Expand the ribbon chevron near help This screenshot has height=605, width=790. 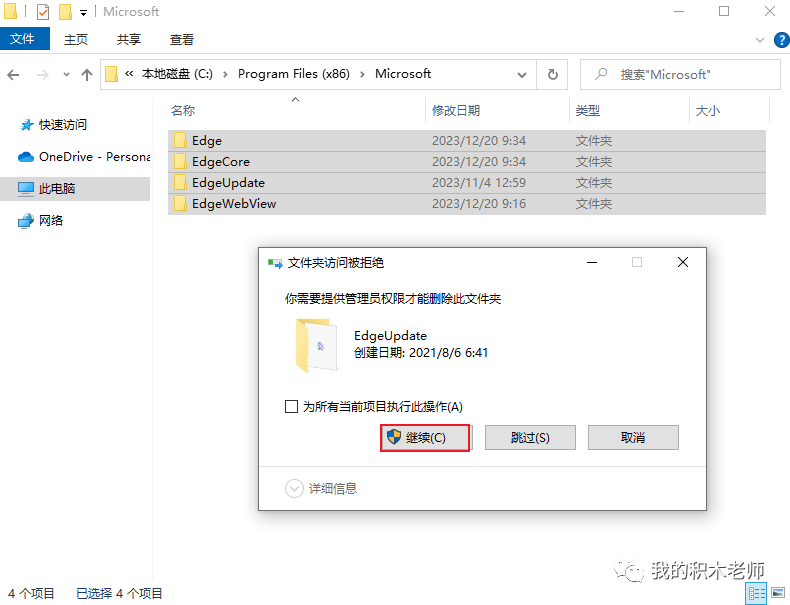tap(760, 40)
